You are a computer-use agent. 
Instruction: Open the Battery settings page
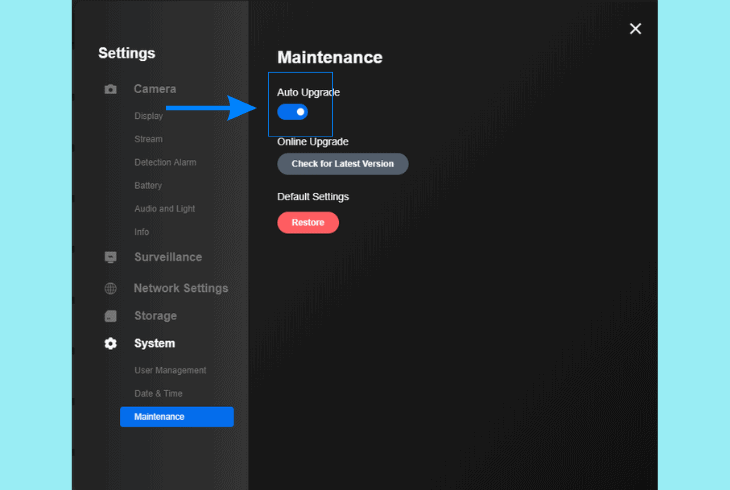click(x=148, y=185)
